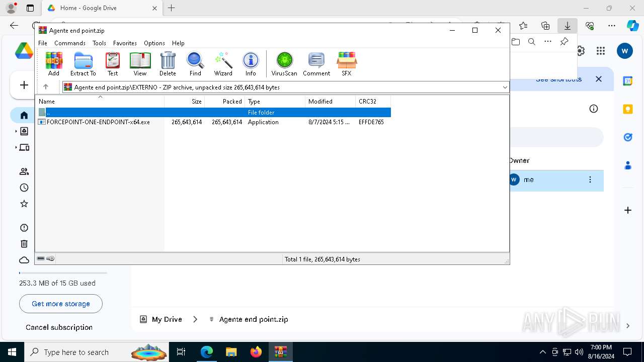This screenshot has width=644, height=362.
Task: Expand the archive path dropdown
Action: [x=505, y=87]
